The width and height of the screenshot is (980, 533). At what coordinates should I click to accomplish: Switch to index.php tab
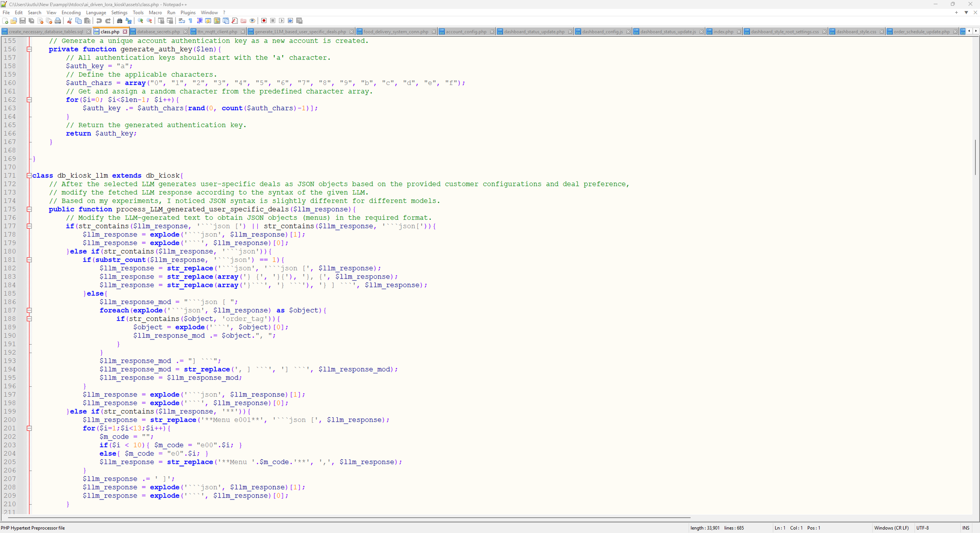tap(723, 32)
